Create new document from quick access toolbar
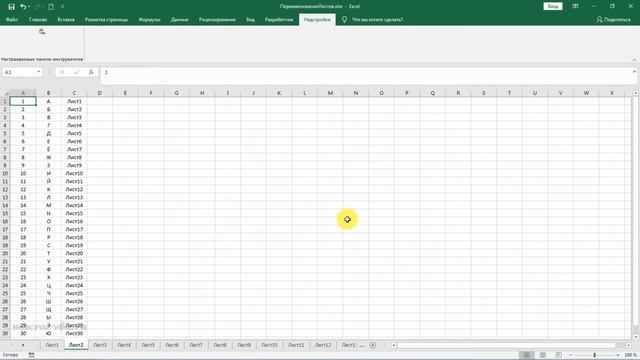The width and height of the screenshot is (640, 360). coord(51,7)
